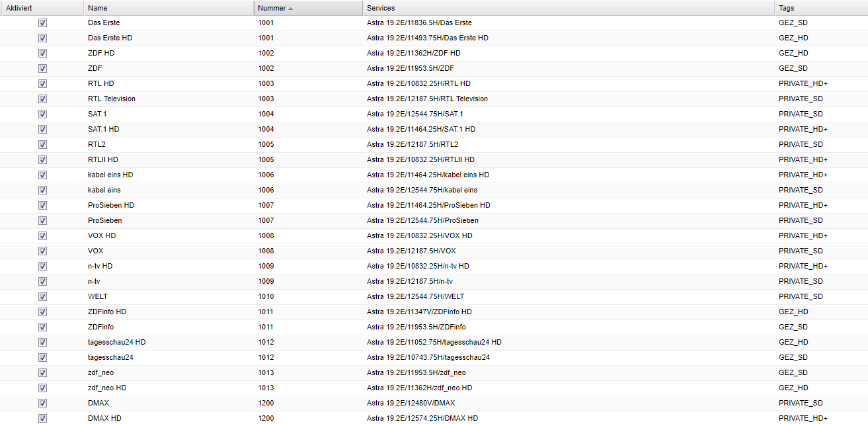
Task: Select service Astra 19.2E/10832.25H/RTL HD
Action: point(418,83)
